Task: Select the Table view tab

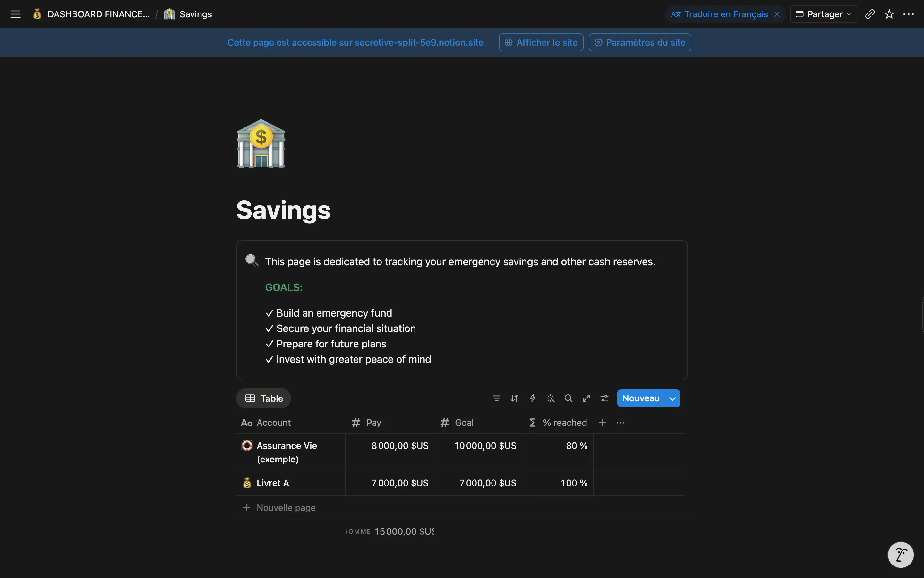Action: [x=263, y=398]
